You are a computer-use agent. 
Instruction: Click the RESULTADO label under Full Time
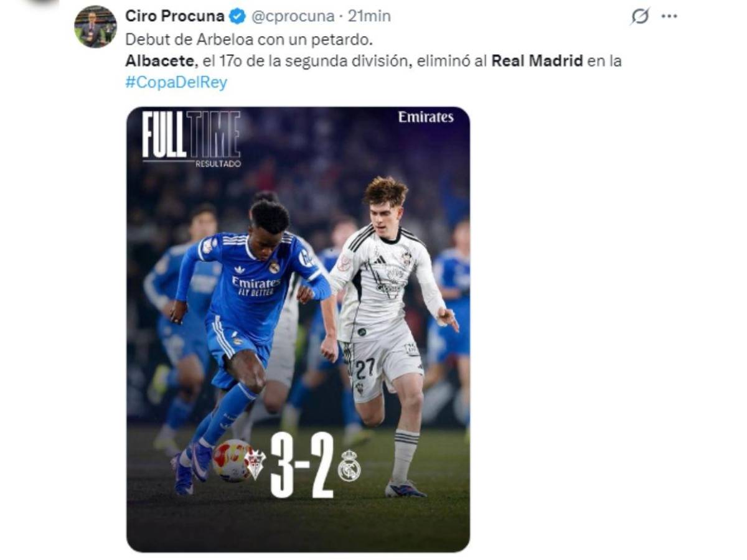point(218,164)
